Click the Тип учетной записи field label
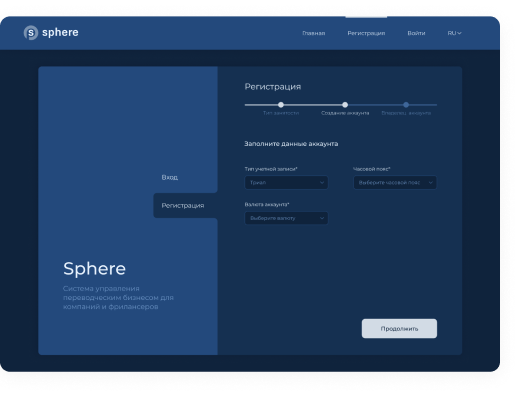This screenshot has height=396, width=520. coord(271,169)
